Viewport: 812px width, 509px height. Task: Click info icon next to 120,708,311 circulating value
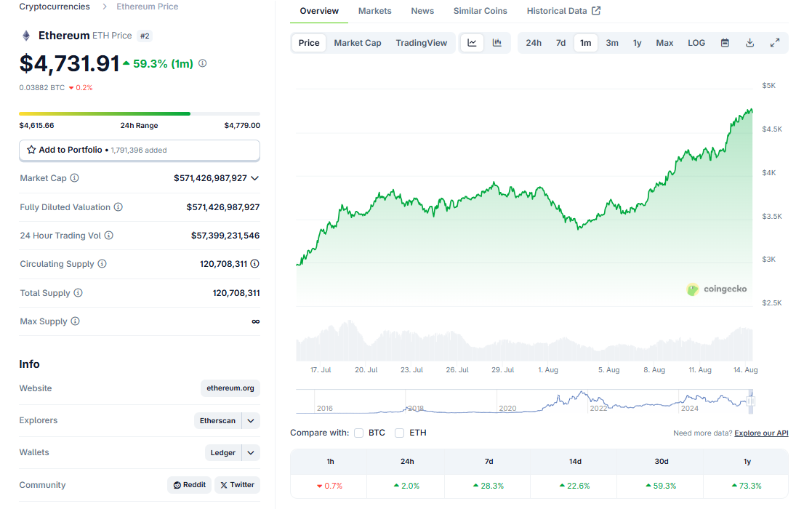coord(254,264)
